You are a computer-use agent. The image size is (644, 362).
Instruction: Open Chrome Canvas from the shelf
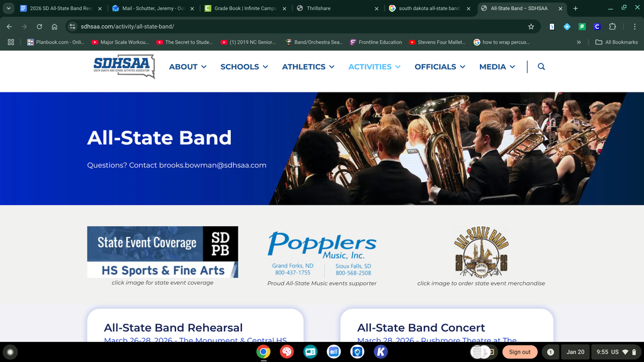click(286, 352)
